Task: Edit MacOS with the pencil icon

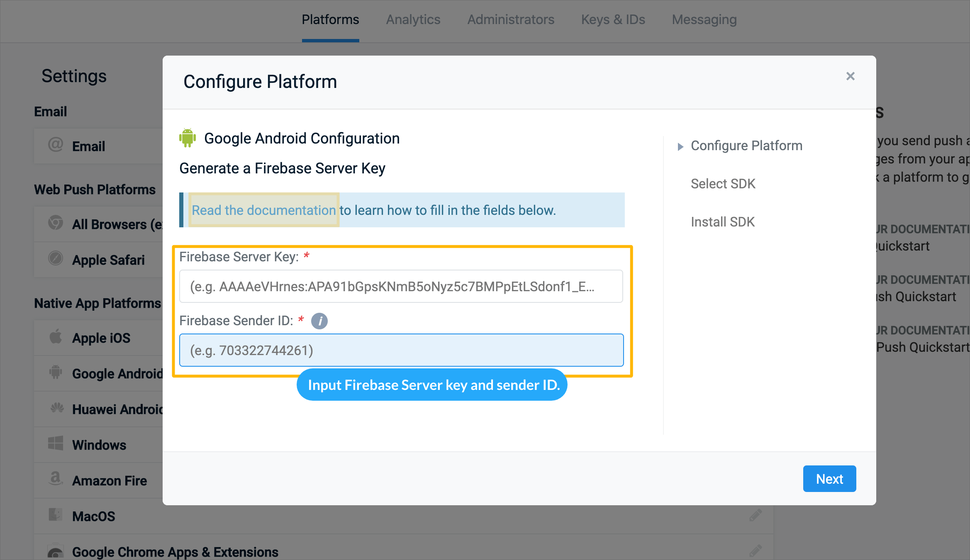Action: [x=756, y=516]
